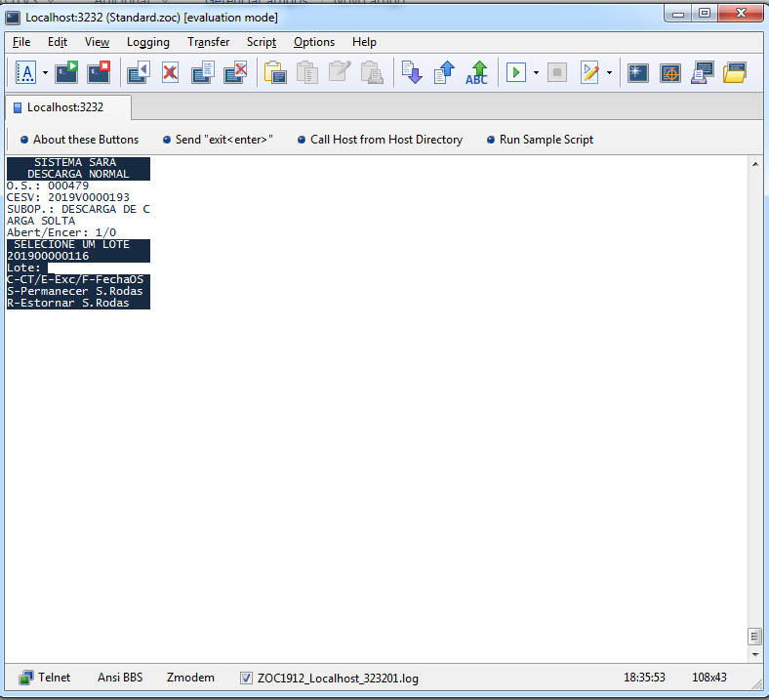Click the terminal icon with orange crosshair
This screenshot has height=700, width=769.
pos(669,73)
